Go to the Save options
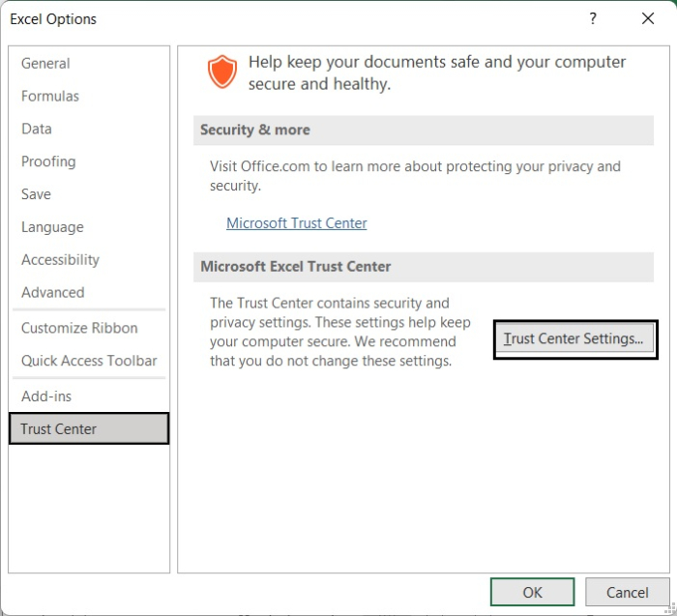 click(x=36, y=194)
